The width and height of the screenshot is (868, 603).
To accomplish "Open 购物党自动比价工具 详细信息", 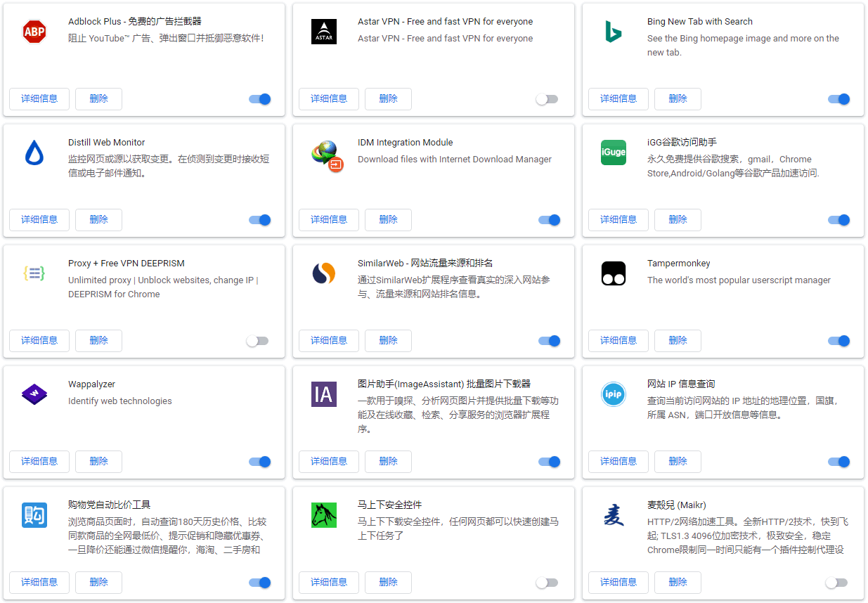I will (x=39, y=583).
